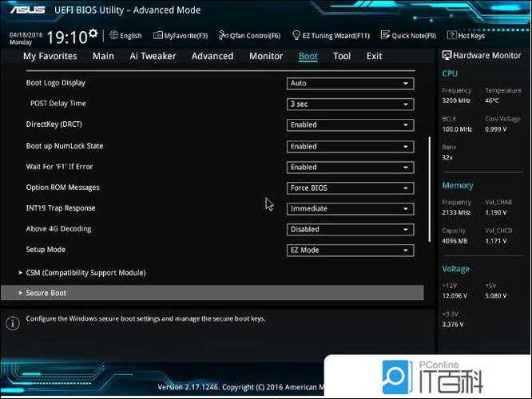Open the Setup Mode dropdown
Screen dimensions: 532x399
pos(350,251)
